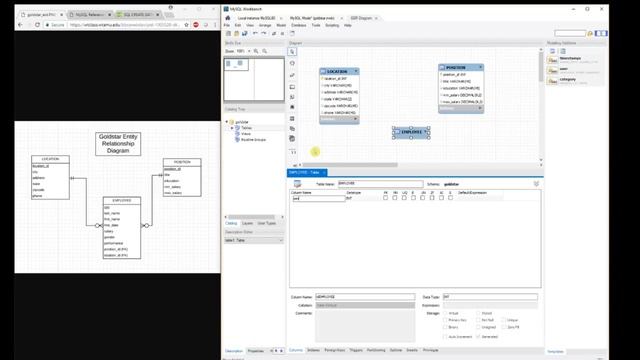The height and width of the screenshot is (360, 640).
Task: Select the 1:1 relationship tool
Action: pyautogui.click(x=293, y=152)
